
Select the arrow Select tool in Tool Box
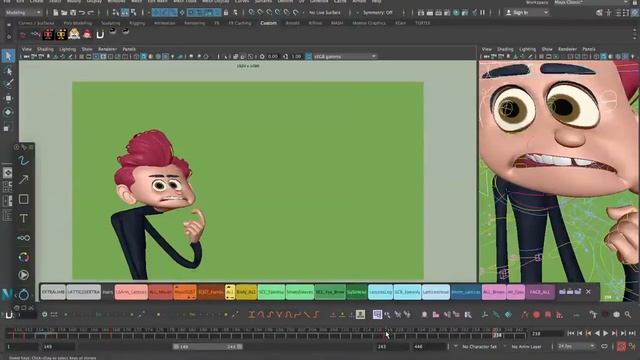[x=8, y=56]
